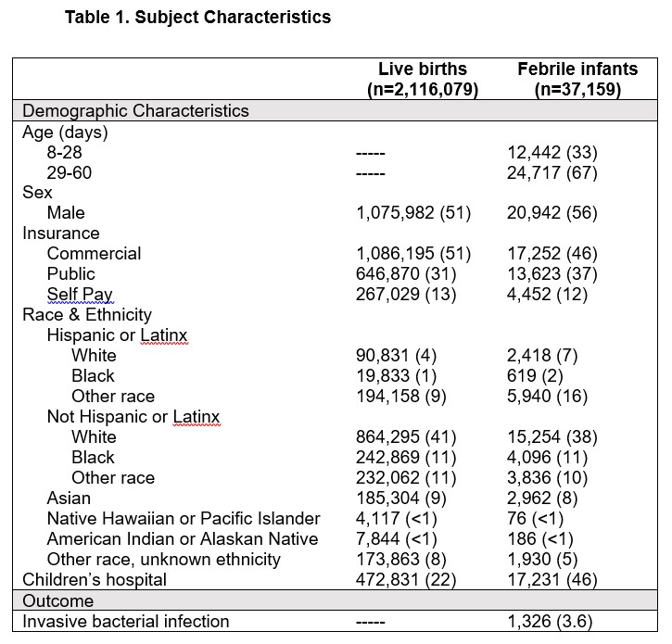Click the Outcome section header row

[x=335, y=600]
